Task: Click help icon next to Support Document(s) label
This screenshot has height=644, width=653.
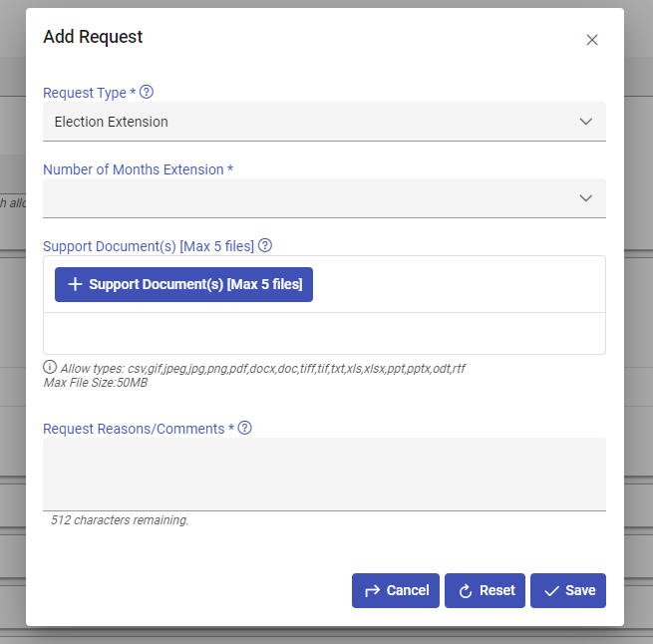Action: tap(265, 245)
